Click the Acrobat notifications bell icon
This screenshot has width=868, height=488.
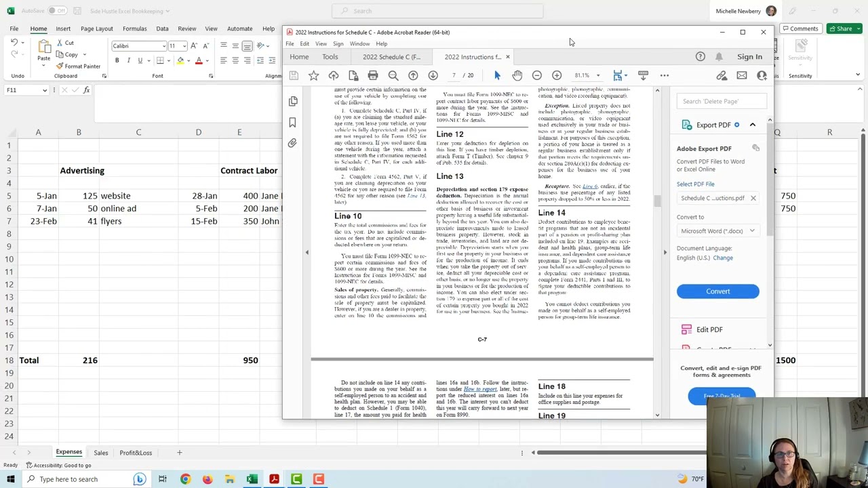[x=719, y=57]
